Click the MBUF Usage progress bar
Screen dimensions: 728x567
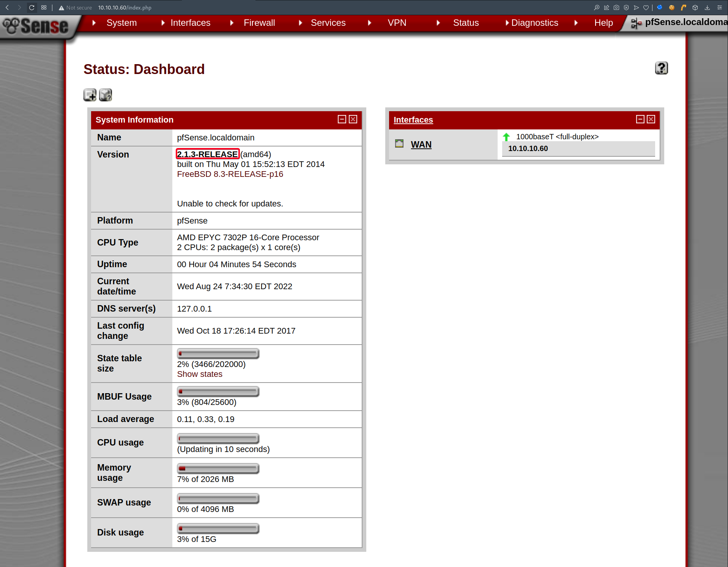218,392
